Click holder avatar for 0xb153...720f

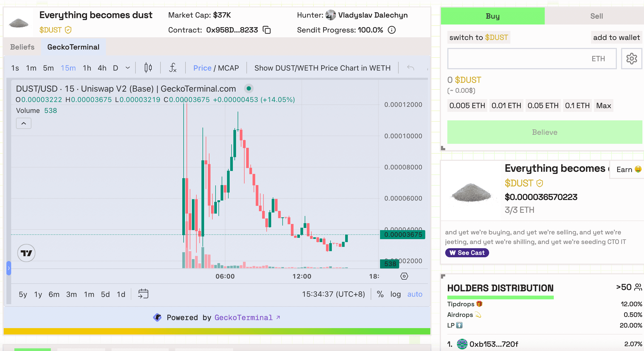tap(462, 344)
